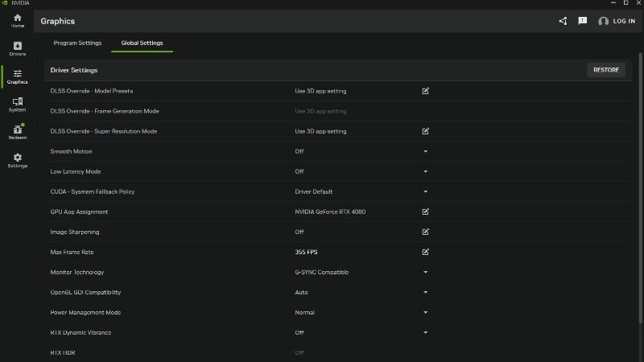644x362 pixels.
Task: Edit the Max Frame Rate value
Action: [426, 252]
